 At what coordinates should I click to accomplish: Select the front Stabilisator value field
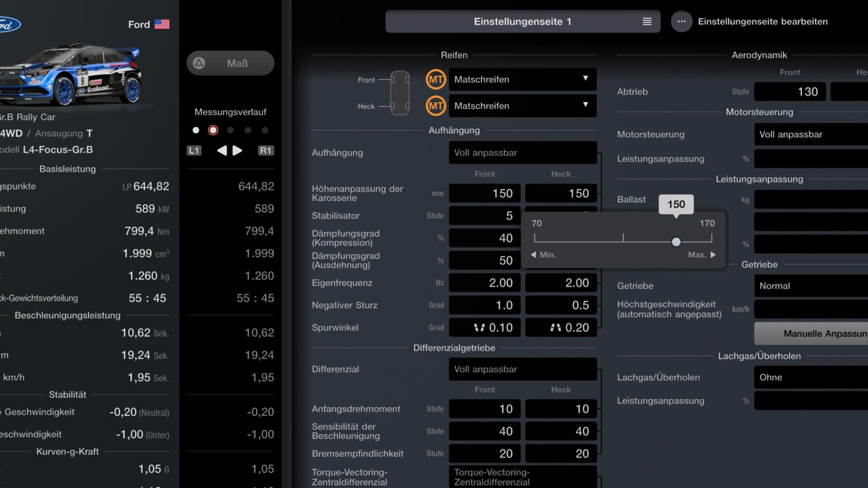coord(484,216)
